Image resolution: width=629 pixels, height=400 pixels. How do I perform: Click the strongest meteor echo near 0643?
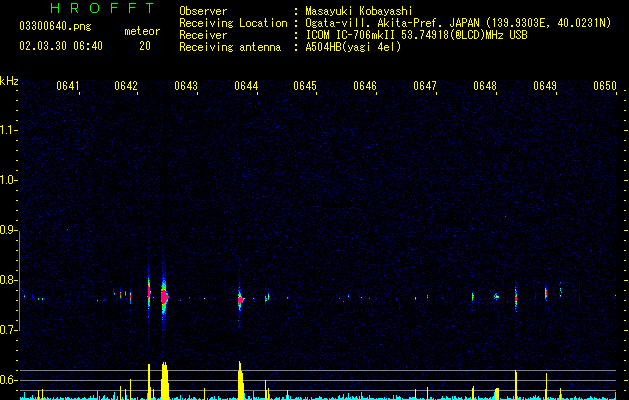(x=164, y=297)
